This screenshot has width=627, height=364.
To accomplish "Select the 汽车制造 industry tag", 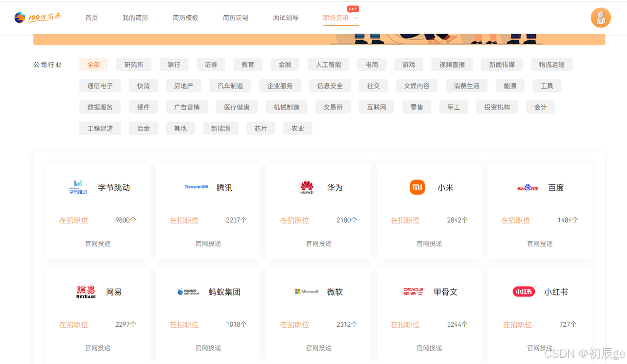I will click(230, 86).
